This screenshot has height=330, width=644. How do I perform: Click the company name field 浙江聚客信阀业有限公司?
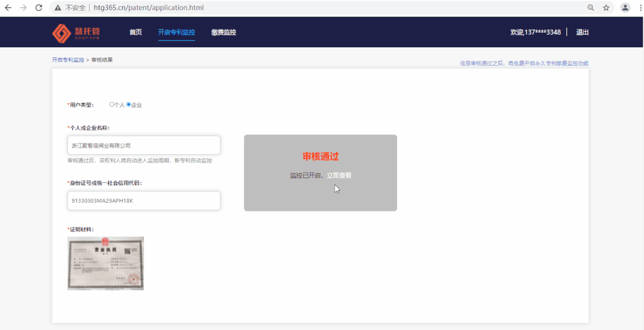coord(144,145)
